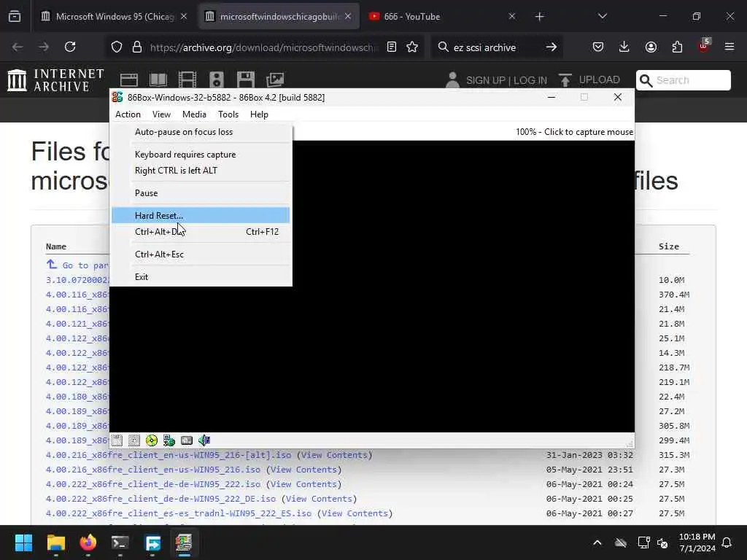Open the taskbar clock showing 10:18 PM
The width and height of the screenshot is (747, 560).
pos(697,542)
